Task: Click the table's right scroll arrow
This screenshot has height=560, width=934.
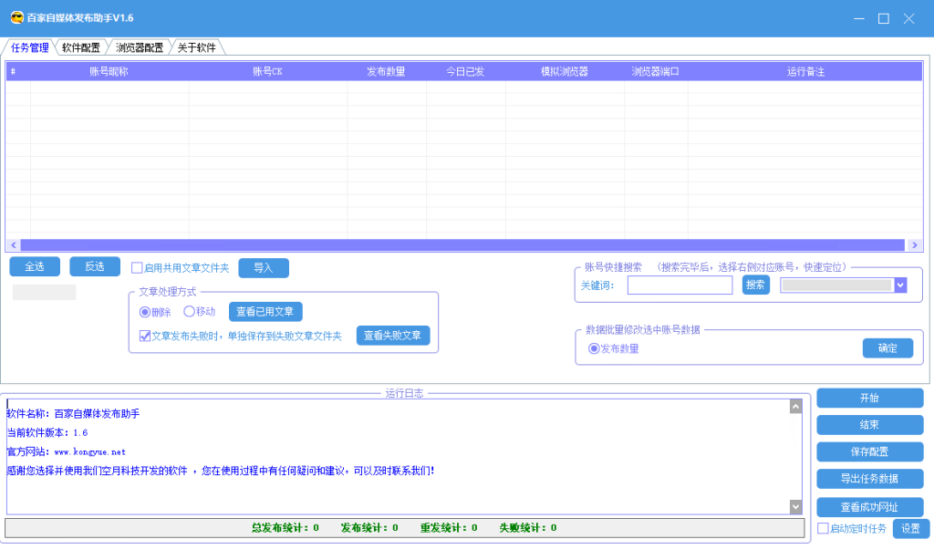Action: tap(914, 244)
